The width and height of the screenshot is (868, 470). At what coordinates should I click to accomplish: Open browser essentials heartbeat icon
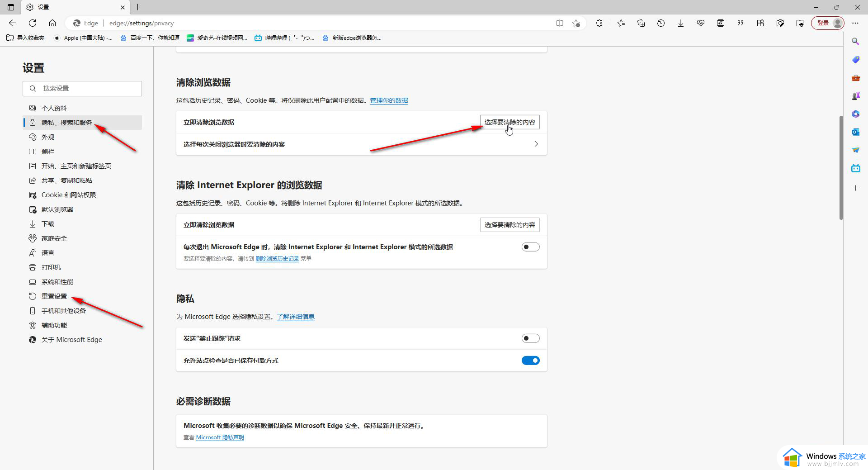[x=701, y=23]
